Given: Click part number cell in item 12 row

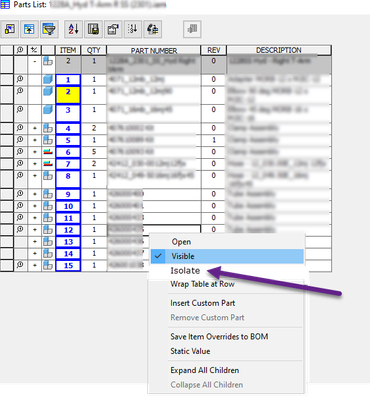Looking at the screenshot, I should tap(154, 230).
